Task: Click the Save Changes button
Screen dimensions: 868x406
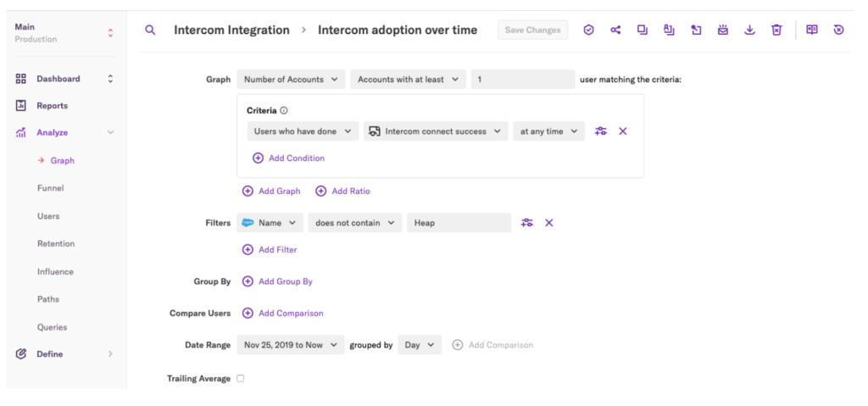Action: click(x=532, y=30)
